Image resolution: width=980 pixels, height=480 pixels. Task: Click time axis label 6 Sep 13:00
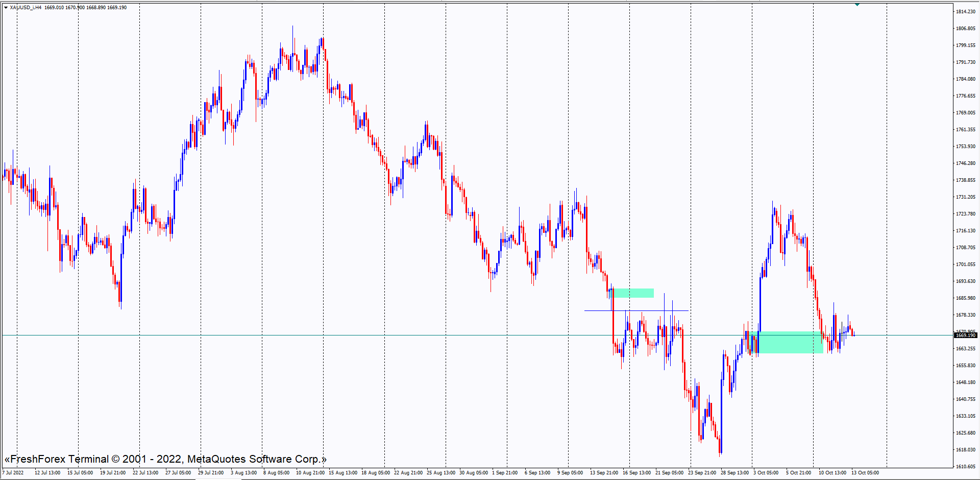point(537,473)
